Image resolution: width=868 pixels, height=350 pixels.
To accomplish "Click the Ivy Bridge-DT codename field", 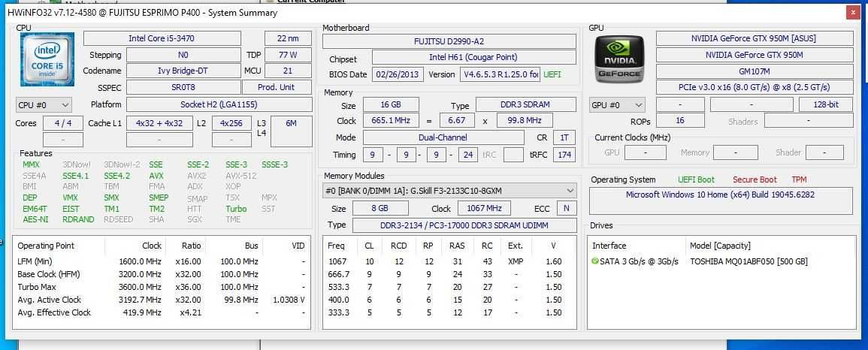I will coord(183,71).
